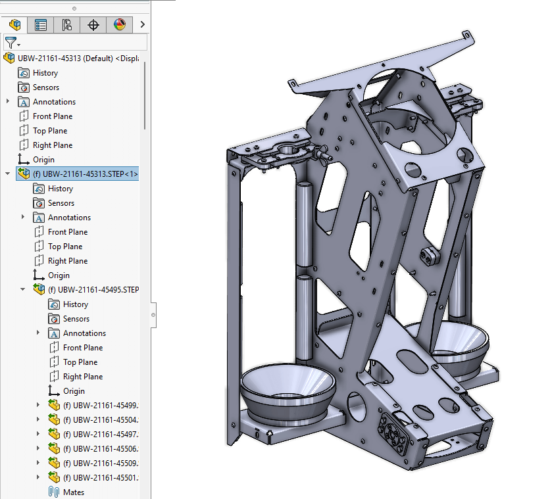Select the top-level Top Plane
This screenshot has height=499, width=550.
(43, 130)
